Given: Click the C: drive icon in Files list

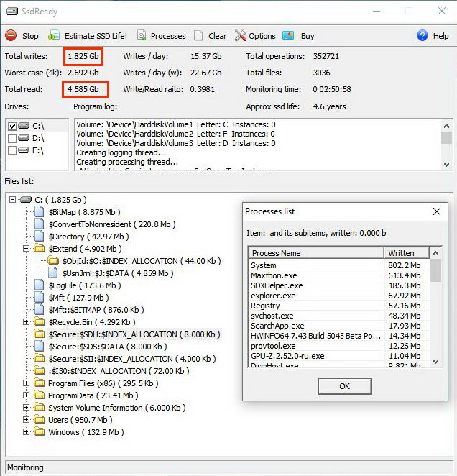Looking at the screenshot, I should pyautogui.click(x=26, y=200).
